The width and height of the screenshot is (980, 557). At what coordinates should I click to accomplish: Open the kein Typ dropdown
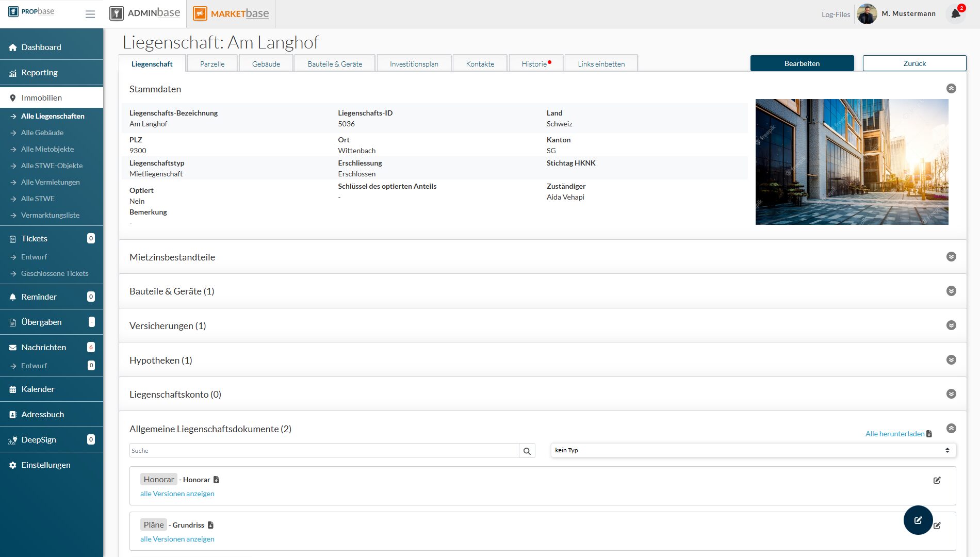(x=753, y=450)
